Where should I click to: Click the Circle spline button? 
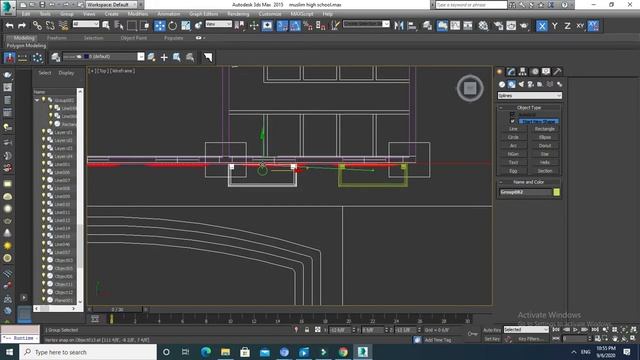tap(513, 138)
